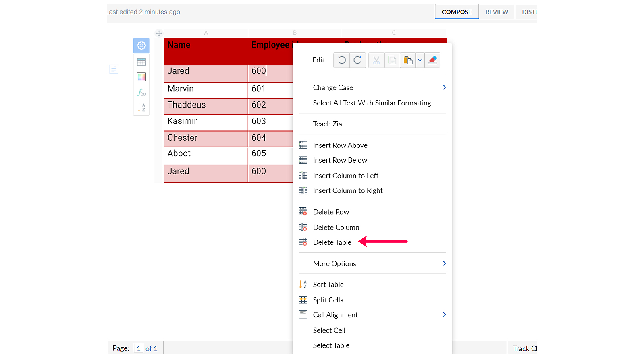Click the table move handle icon
This screenshot has width=644, height=362.
click(x=159, y=33)
